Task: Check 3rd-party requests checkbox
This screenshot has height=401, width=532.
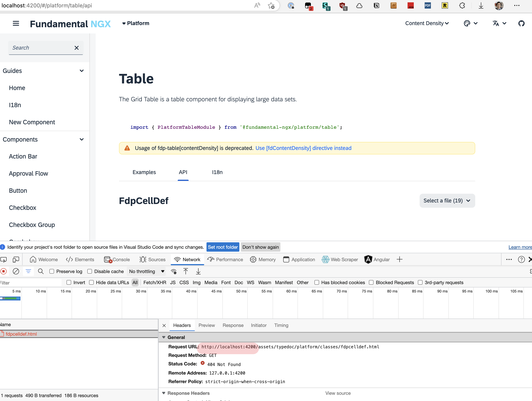Action: 420,282
